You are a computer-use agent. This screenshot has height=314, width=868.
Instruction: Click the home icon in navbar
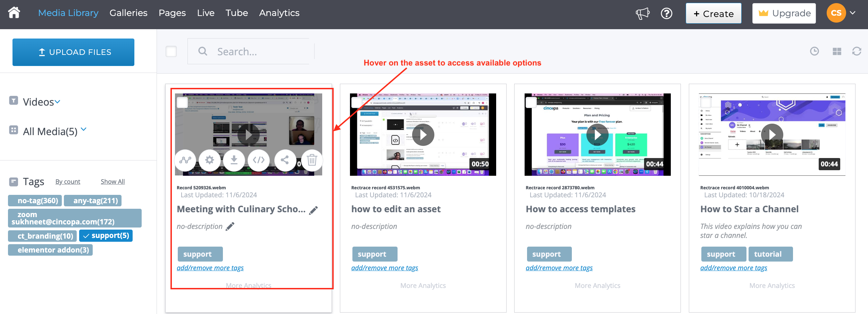click(14, 13)
